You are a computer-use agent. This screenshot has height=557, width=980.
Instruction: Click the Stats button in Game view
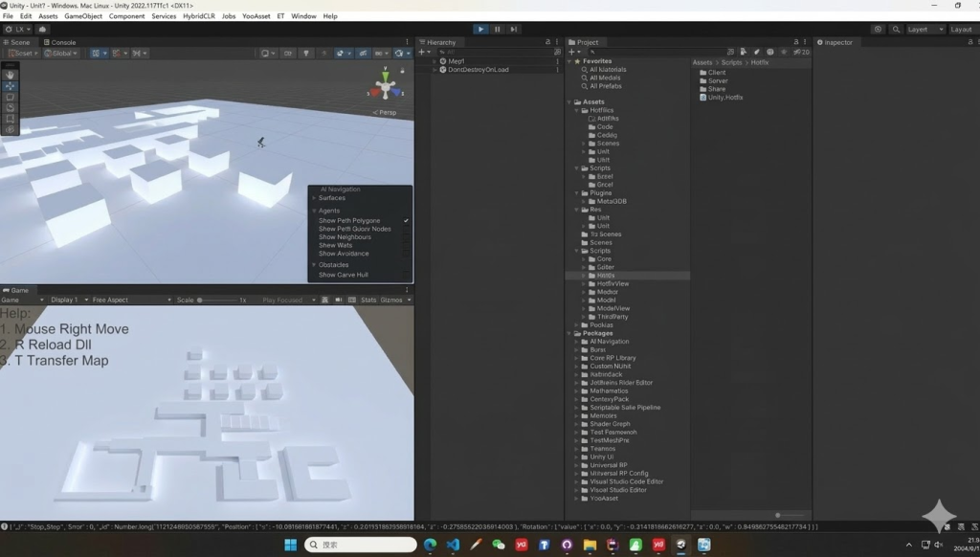coord(368,300)
